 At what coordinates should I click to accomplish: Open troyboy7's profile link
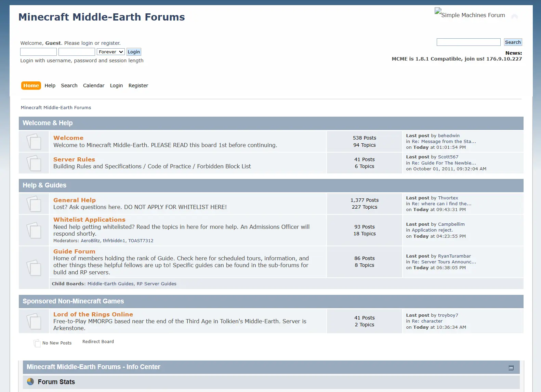448,315
